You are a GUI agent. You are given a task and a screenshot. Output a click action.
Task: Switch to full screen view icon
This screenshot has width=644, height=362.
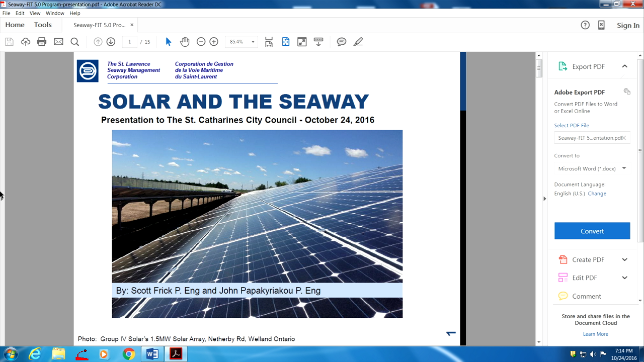click(x=302, y=42)
